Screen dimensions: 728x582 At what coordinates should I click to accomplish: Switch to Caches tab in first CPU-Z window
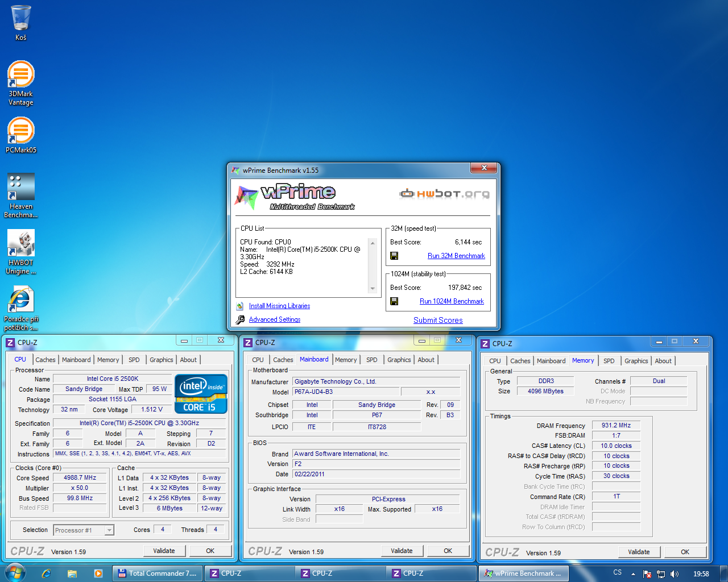[45, 360]
